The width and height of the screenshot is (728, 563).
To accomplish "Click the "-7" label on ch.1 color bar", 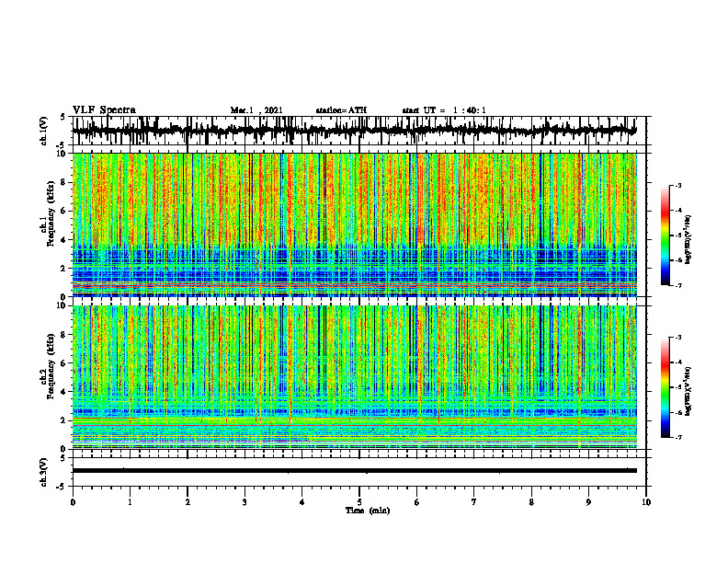I will (x=678, y=285).
